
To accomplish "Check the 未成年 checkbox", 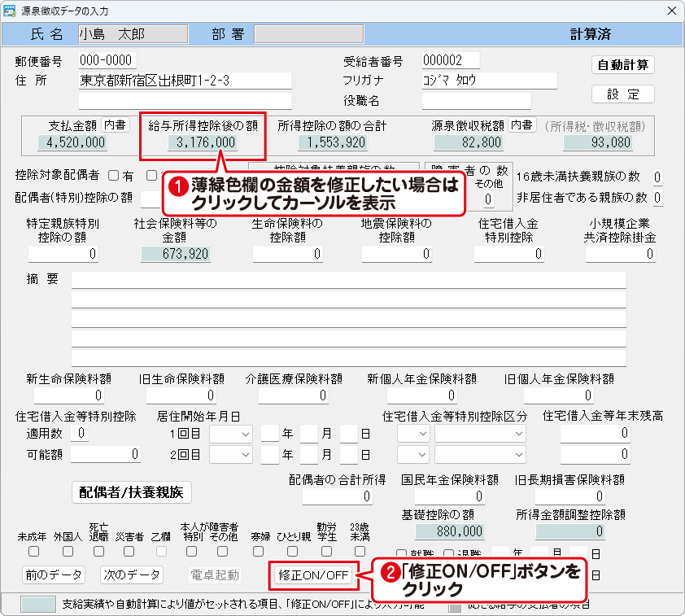I will pos(33,551).
